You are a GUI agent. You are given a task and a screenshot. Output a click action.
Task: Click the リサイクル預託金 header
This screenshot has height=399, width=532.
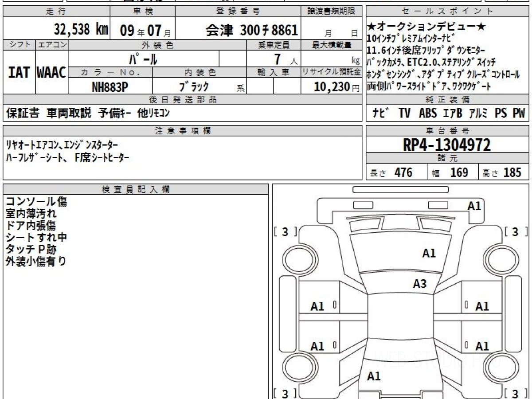click(x=332, y=72)
